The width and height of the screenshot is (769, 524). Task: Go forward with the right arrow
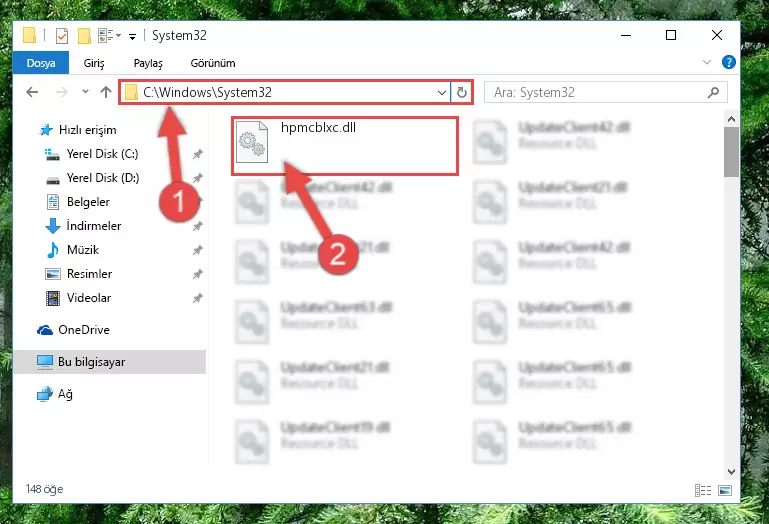62,92
